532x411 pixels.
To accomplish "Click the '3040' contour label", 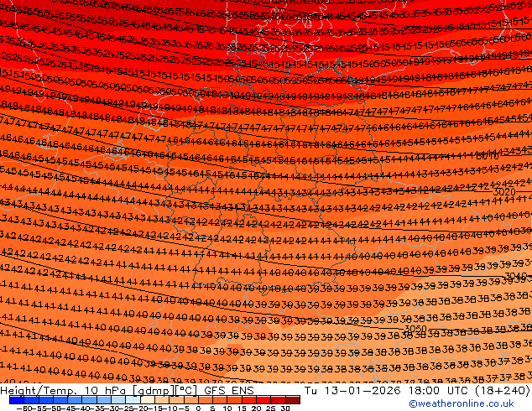I will pyautogui.click(x=515, y=276).
